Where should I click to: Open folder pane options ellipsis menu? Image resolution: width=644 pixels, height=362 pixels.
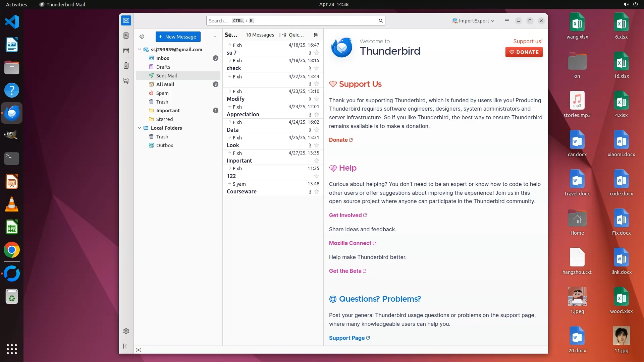click(214, 37)
